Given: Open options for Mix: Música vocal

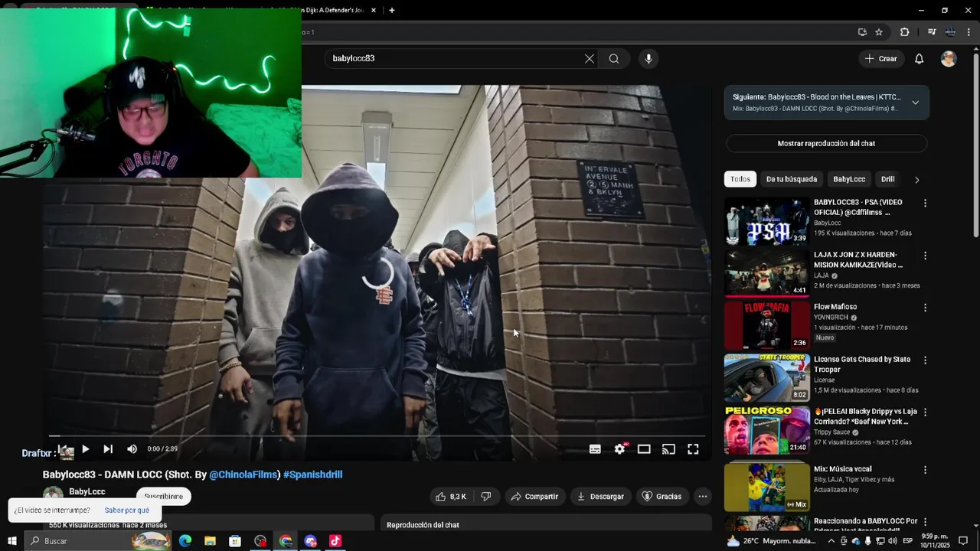Looking at the screenshot, I should 925,470.
